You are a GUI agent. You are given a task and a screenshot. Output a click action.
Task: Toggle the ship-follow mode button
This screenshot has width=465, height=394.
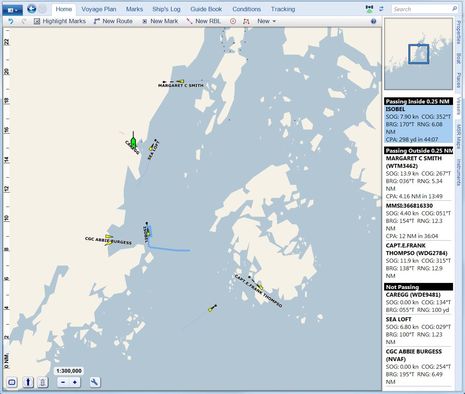pos(43,382)
